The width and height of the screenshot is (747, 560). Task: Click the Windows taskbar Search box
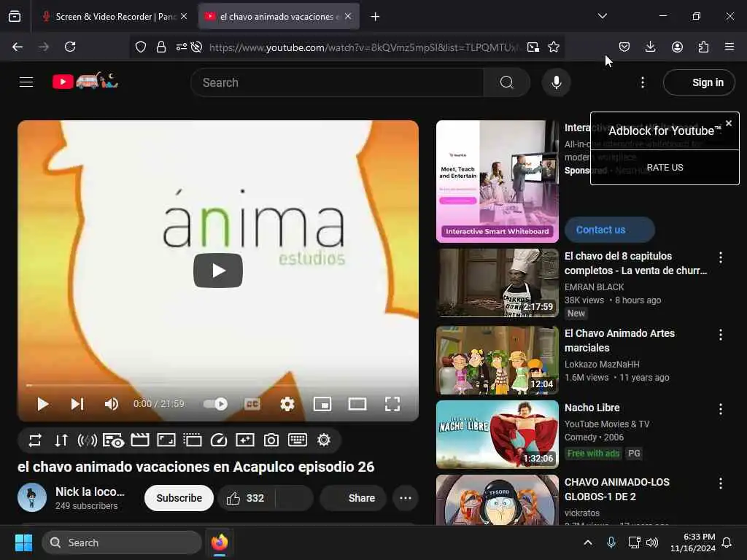tap(122, 542)
